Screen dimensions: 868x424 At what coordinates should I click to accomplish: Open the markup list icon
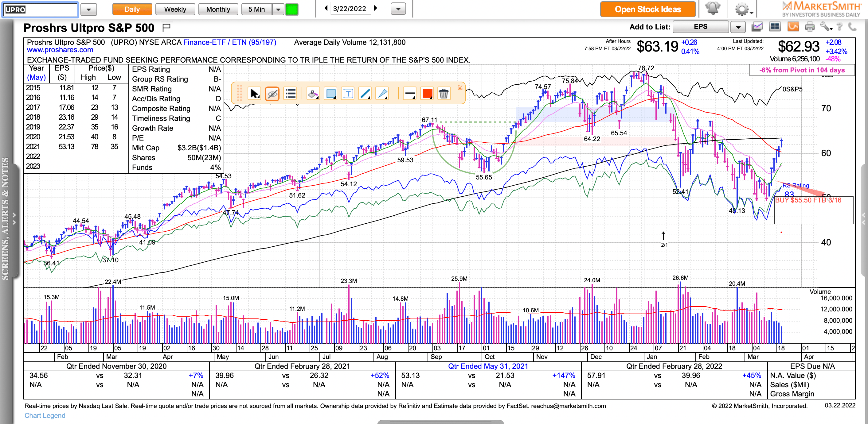(x=290, y=93)
